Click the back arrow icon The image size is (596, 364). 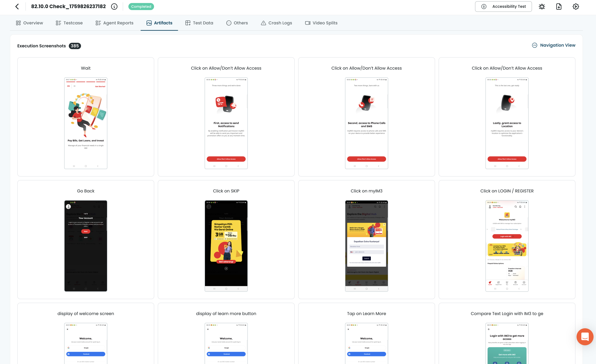17,7
